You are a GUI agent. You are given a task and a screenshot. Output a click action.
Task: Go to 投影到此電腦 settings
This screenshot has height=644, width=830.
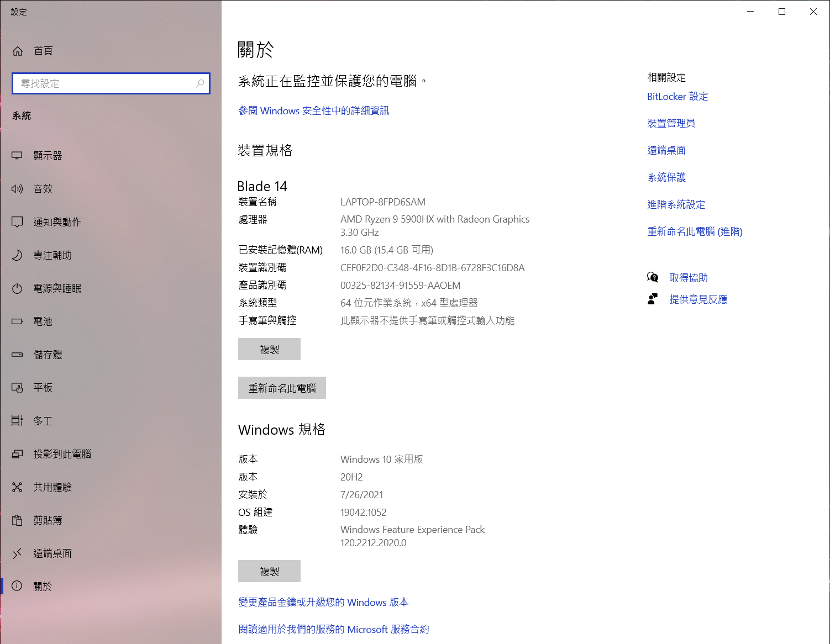(62, 454)
